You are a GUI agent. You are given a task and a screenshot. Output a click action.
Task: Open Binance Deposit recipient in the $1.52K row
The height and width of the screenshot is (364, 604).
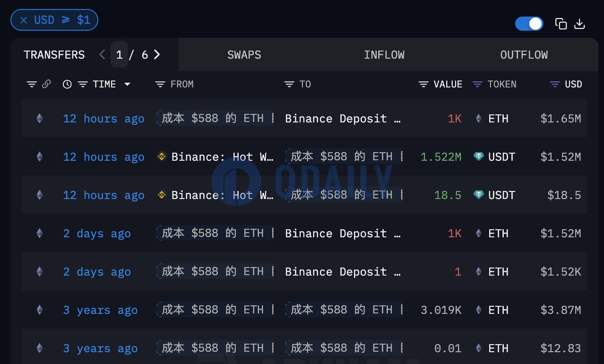343,271
